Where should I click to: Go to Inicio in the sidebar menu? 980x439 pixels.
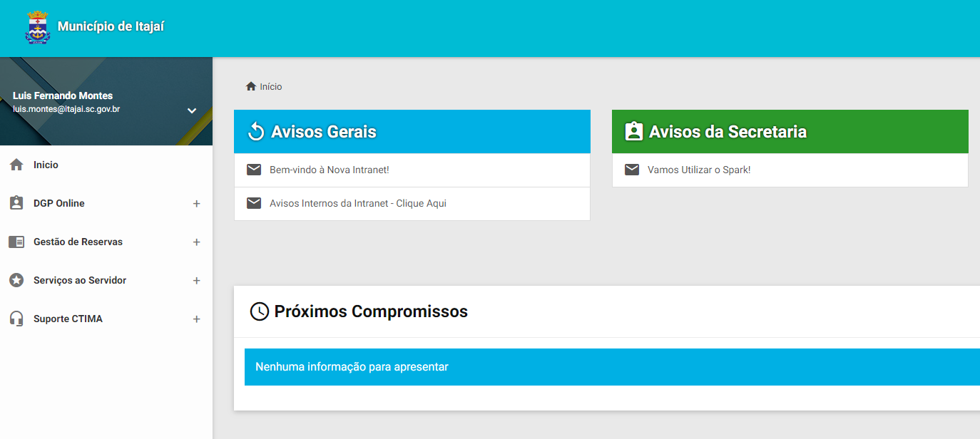pos(46,165)
